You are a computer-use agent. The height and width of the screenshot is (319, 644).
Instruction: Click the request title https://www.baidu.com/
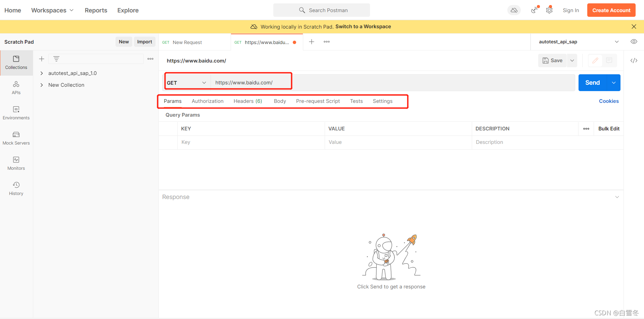[196, 61]
